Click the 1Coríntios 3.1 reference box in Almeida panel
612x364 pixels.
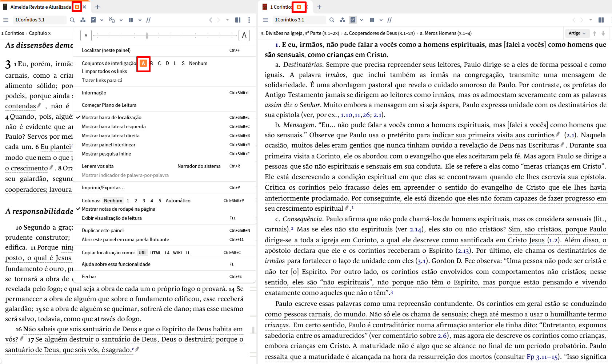40,20
